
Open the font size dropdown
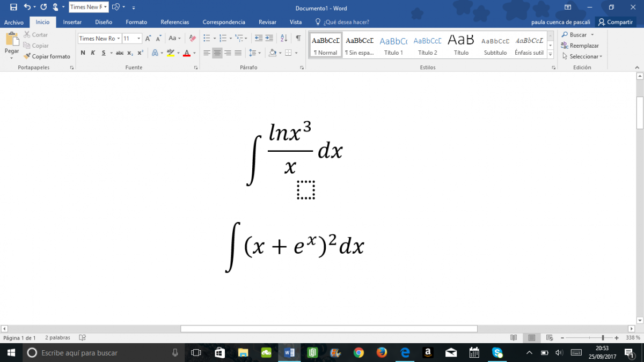click(x=139, y=39)
